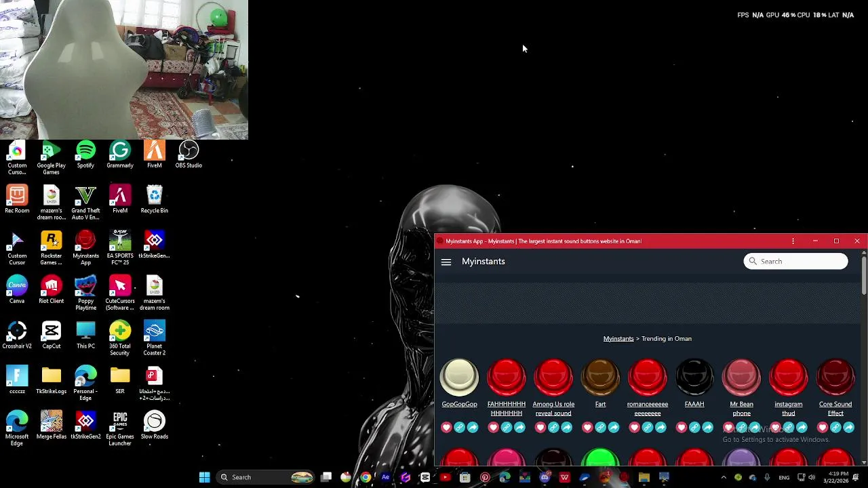
Task: Click the Myinstants search field
Action: pyautogui.click(x=795, y=261)
